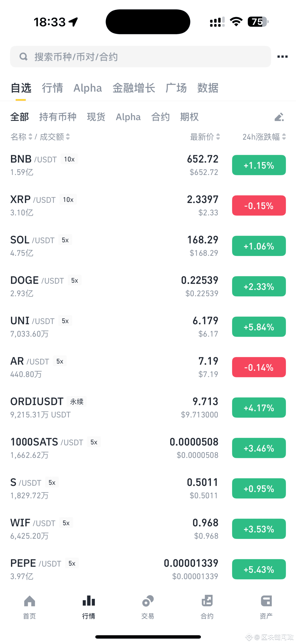Viewport: 296px width, 644px height.
Task: Tap the edit watchlist pencil icon
Action: coord(279,117)
